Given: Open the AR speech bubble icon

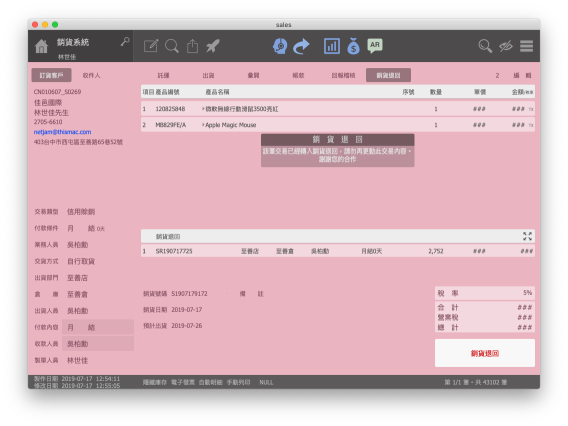Looking at the screenshot, I should coord(375,46).
